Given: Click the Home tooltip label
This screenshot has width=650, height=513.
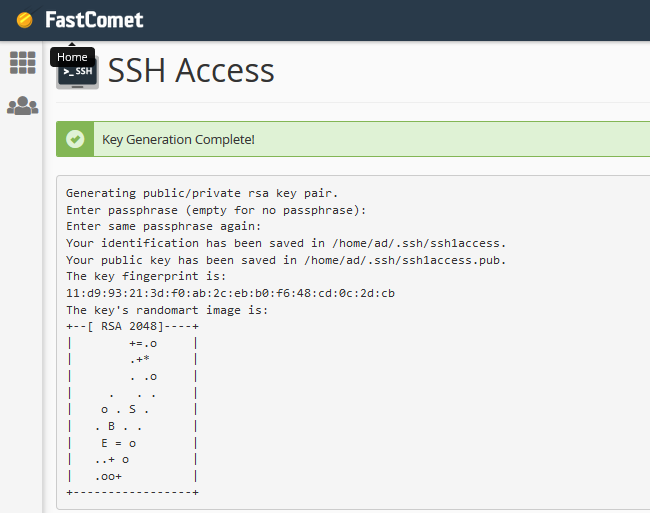Looking at the screenshot, I should [72, 57].
